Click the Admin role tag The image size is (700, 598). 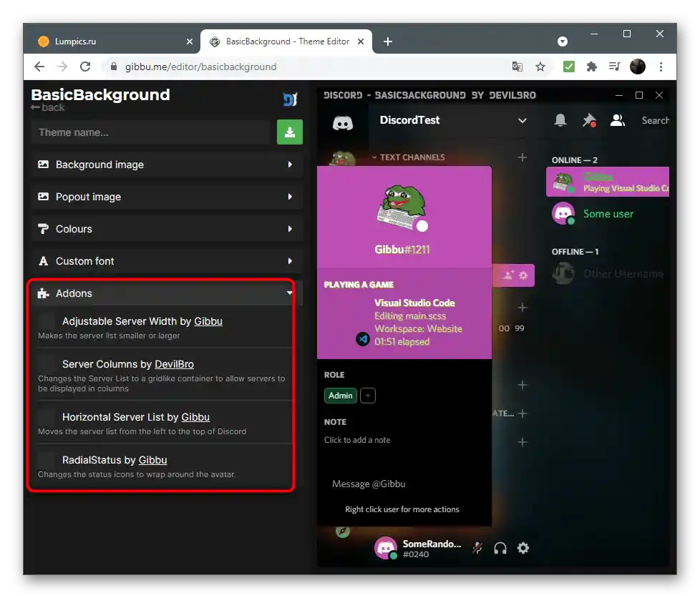pyautogui.click(x=340, y=396)
